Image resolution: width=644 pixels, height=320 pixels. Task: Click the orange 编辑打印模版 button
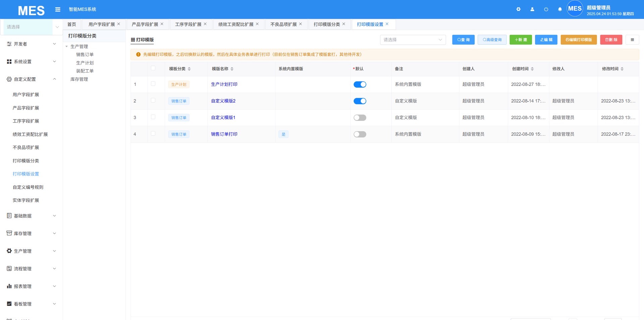point(578,40)
